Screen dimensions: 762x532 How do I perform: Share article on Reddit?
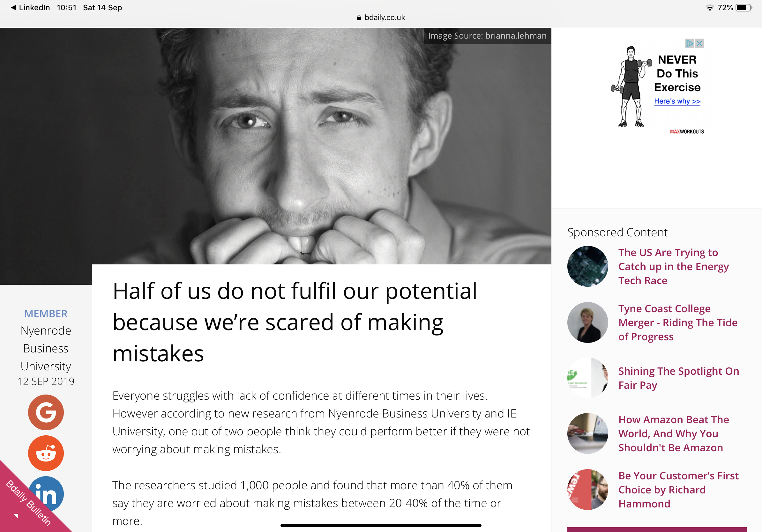coord(46,453)
